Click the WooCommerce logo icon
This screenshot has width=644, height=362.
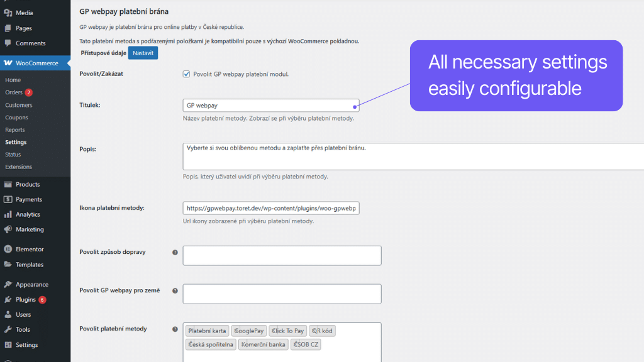[x=8, y=63]
